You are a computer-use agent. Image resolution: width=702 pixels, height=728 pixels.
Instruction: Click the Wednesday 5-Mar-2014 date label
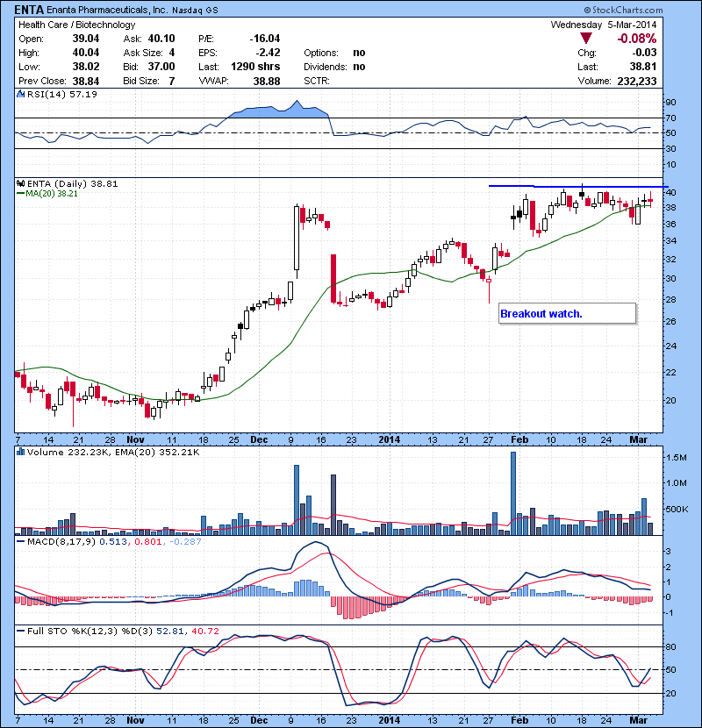coord(604,25)
